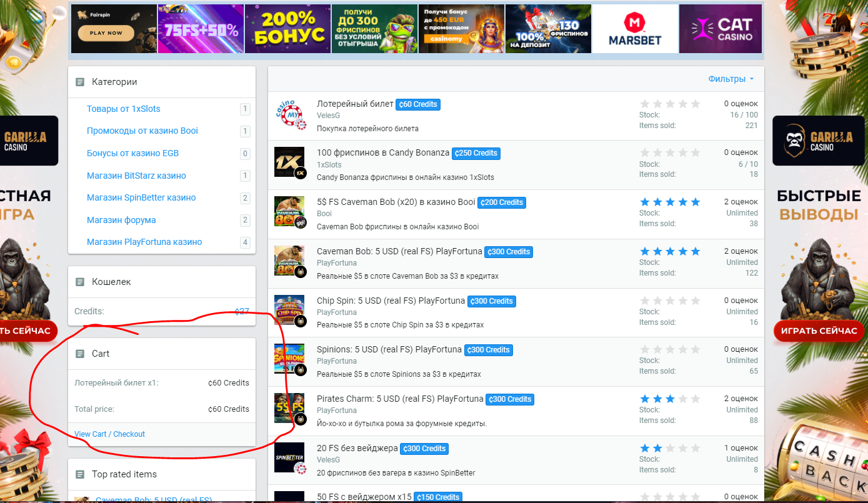Viewport: 868px width, 503px height.
Task: Open seller PlayFortuna under Chip Spin
Action: click(337, 312)
